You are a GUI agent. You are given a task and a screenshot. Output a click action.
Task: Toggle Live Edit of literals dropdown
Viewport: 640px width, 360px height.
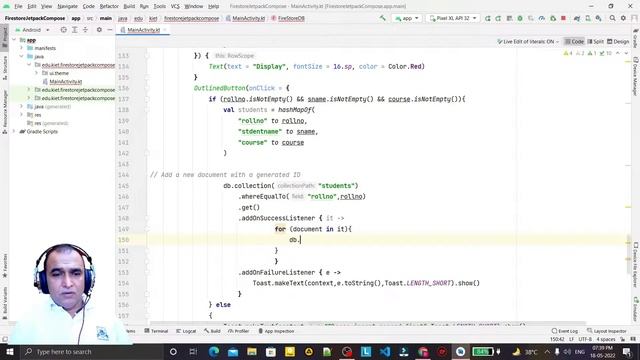(528, 42)
